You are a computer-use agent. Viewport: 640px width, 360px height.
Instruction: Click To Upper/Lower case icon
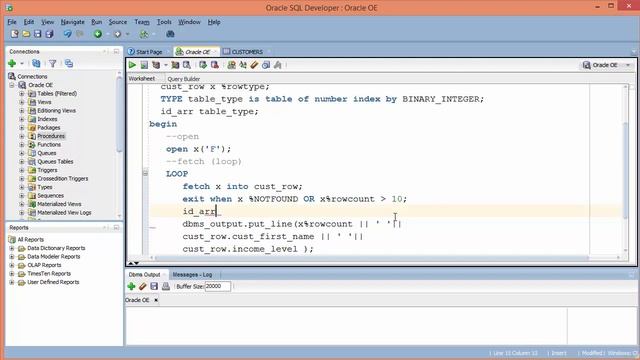coord(243,65)
